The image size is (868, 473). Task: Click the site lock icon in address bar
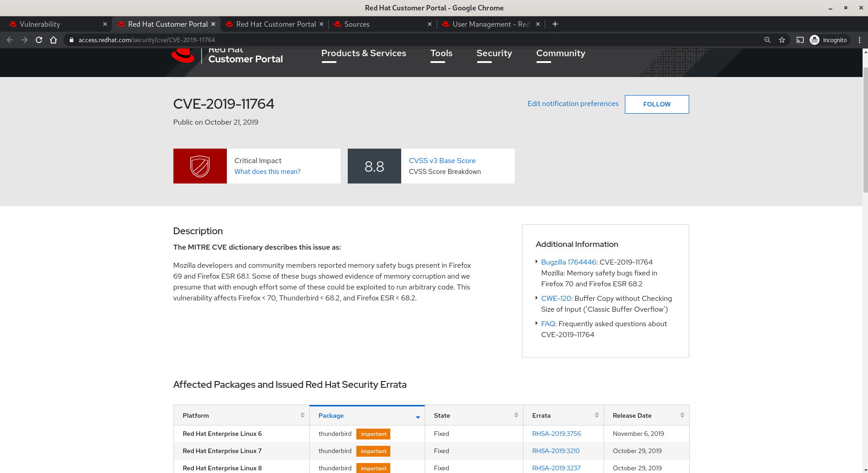tap(71, 40)
